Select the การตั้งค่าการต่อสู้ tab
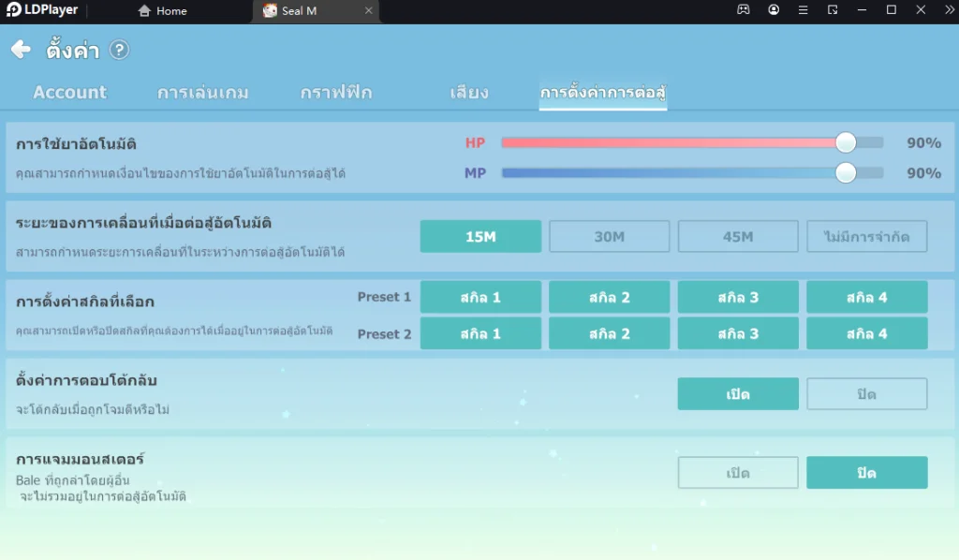Screen dimensions: 959x560 [x=603, y=93]
